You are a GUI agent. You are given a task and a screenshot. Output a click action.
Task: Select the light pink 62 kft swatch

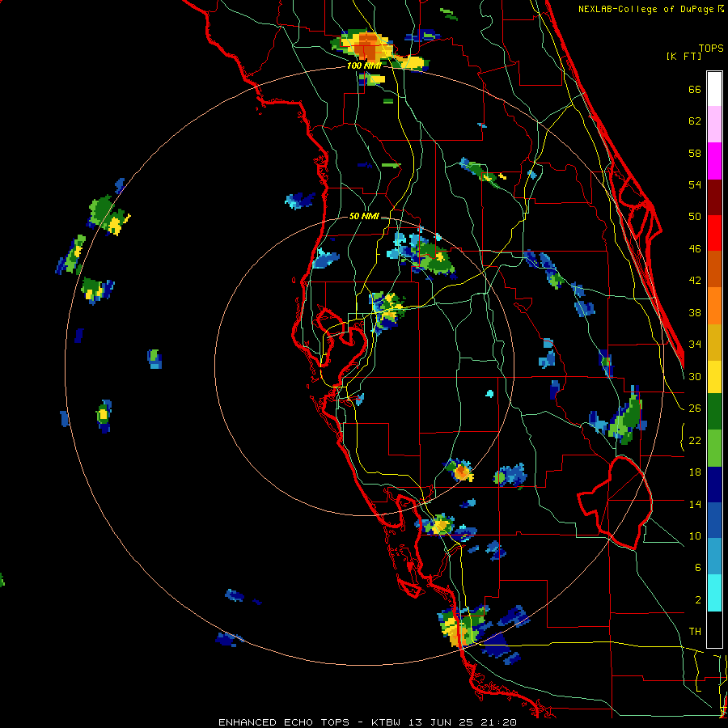tap(714, 125)
